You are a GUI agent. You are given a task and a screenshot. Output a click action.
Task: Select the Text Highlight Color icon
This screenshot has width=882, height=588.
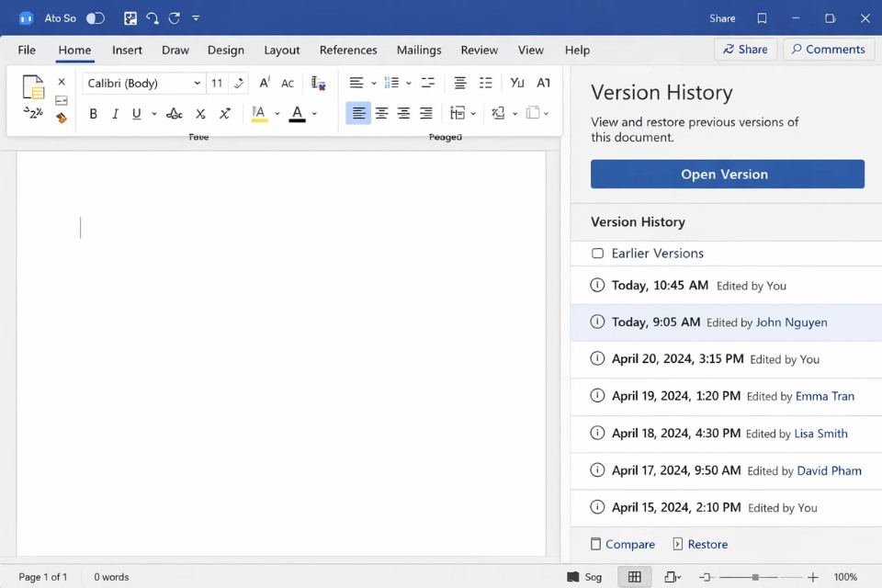pos(260,113)
